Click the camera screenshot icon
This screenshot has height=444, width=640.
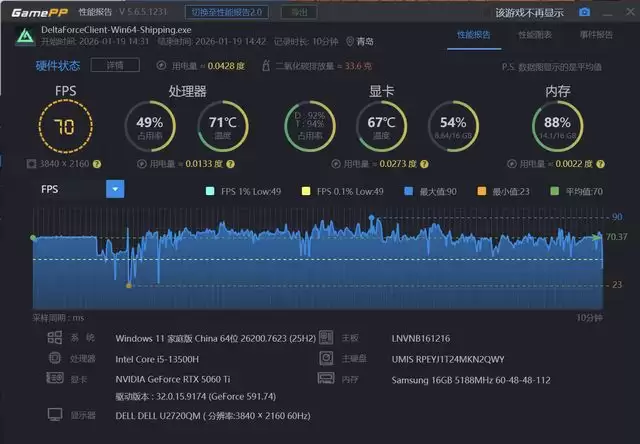pos(585,12)
